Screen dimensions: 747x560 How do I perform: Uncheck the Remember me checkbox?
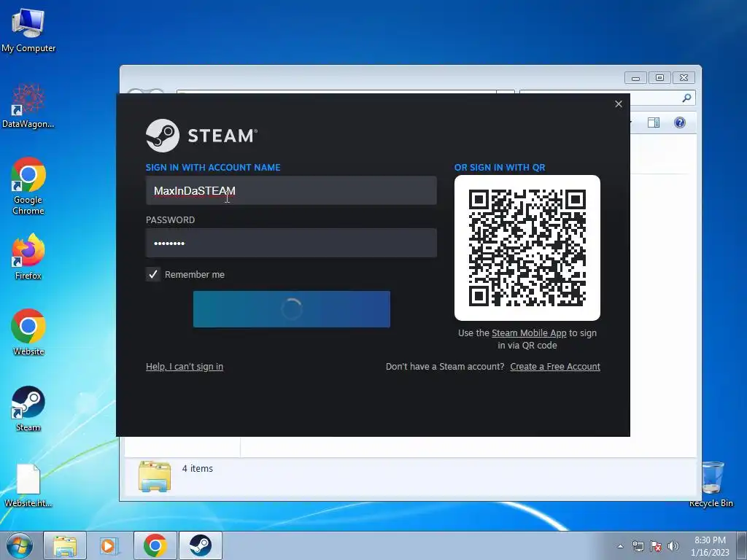[153, 274]
